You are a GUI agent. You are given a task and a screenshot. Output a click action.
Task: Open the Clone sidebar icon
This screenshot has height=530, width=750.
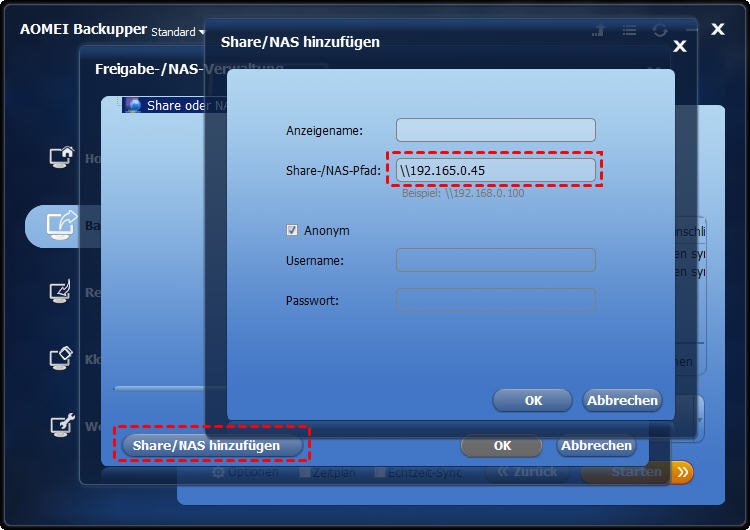pos(61,358)
